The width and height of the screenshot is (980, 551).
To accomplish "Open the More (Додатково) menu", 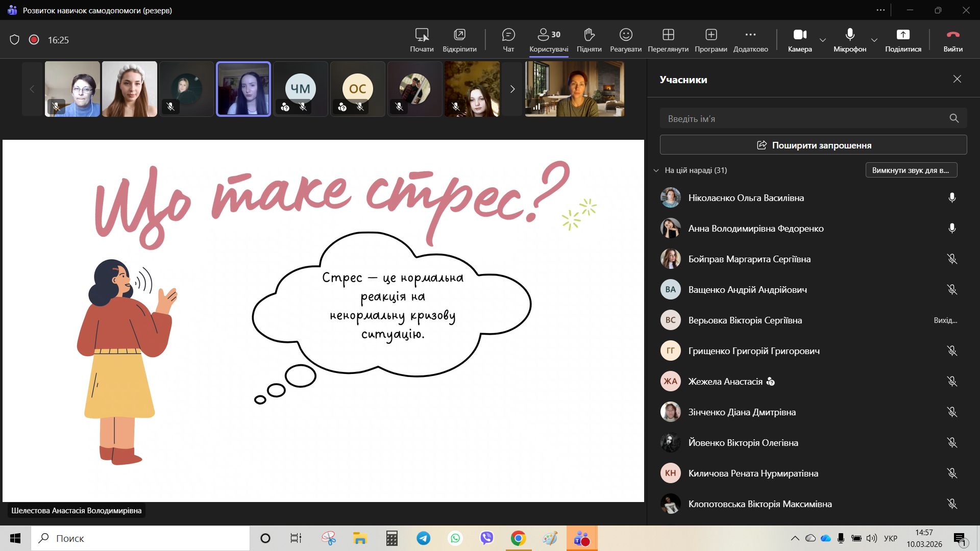I will pyautogui.click(x=750, y=40).
